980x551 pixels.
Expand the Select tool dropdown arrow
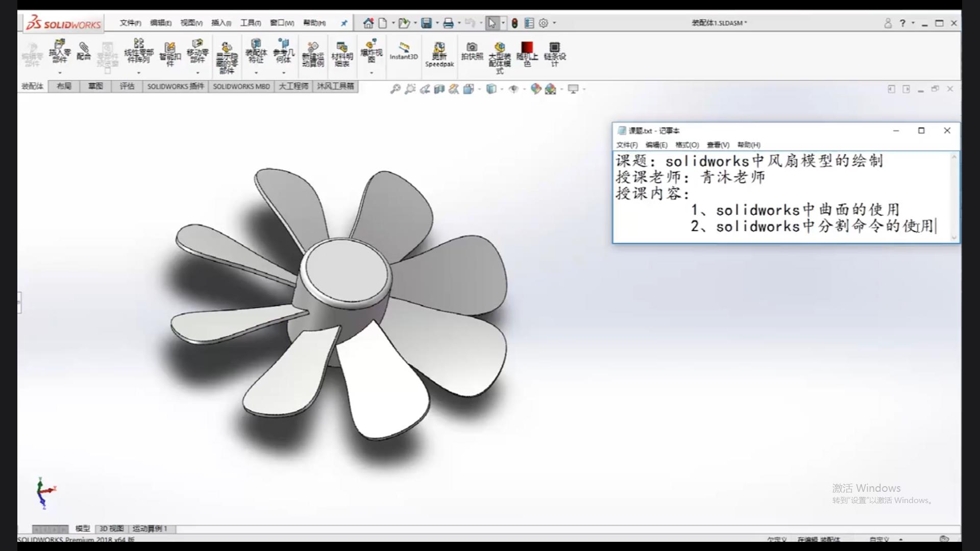[x=503, y=23]
